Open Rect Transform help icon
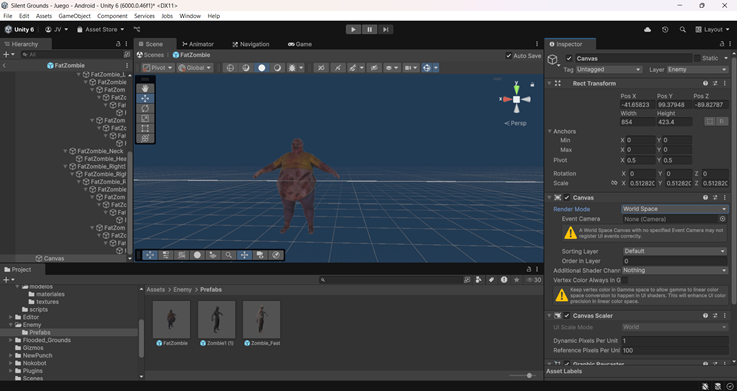The image size is (737, 391). pyautogui.click(x=706, y=83)
